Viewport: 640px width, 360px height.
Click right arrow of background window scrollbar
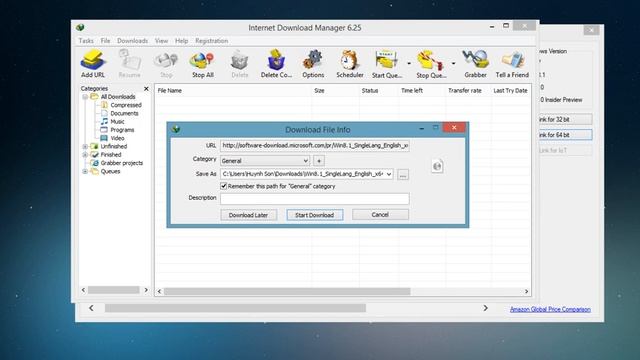coord(485,308)
